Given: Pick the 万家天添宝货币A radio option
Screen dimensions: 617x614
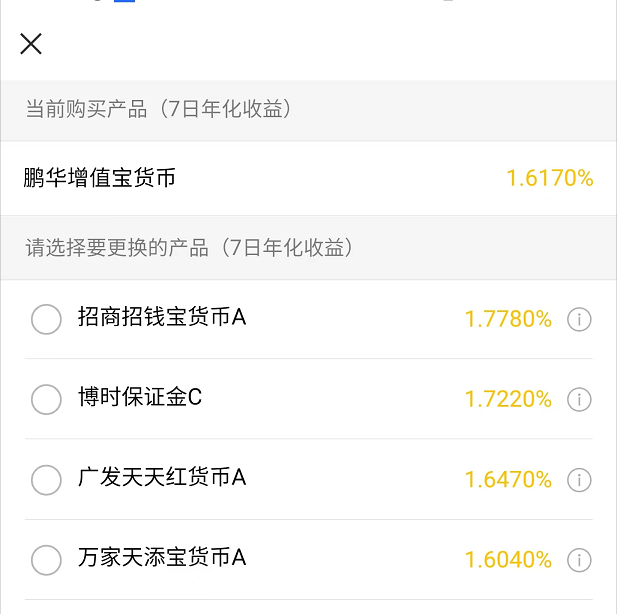Looking at the screenshot, I should click(x=47, y=559).
